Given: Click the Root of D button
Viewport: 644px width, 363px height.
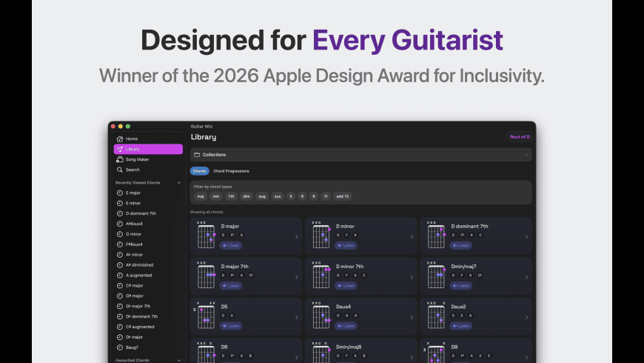Looking at the screenshot, I should (520, 137).
